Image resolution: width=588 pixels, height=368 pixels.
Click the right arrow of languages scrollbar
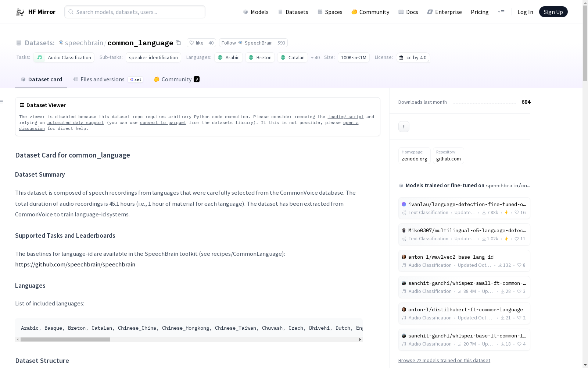[360, 339]
